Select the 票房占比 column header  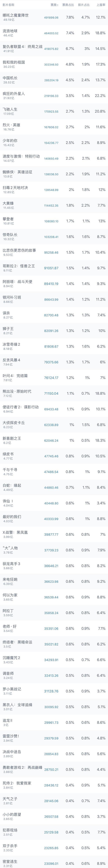tap(68, 5)
